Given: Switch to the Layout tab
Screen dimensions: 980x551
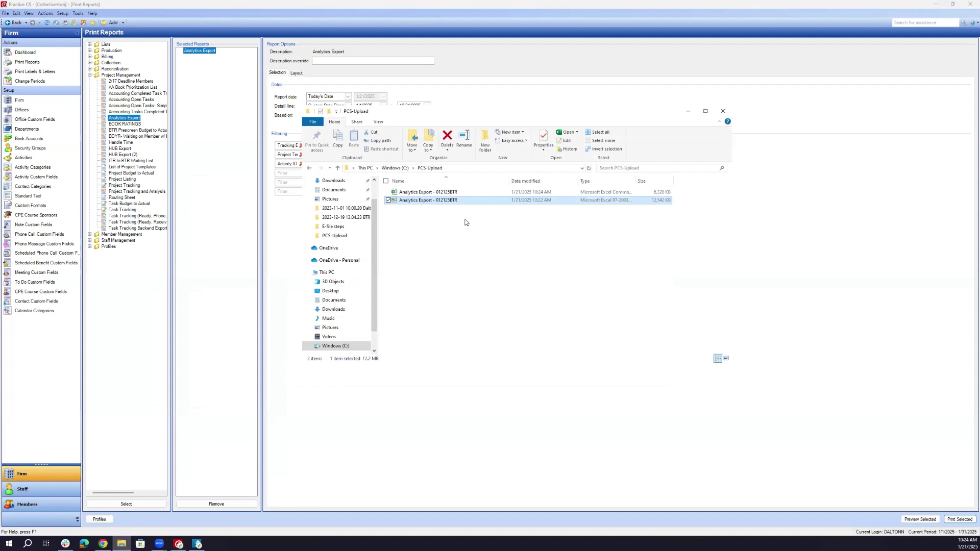Looking at the screenshot, I should 296,73.
